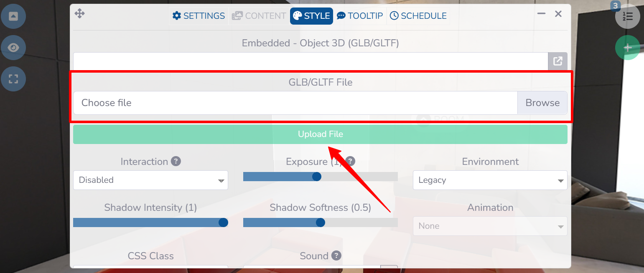Open the numbered list icon at top right
Viewport: 644px width, 273px height.
[x=627, y=16]
